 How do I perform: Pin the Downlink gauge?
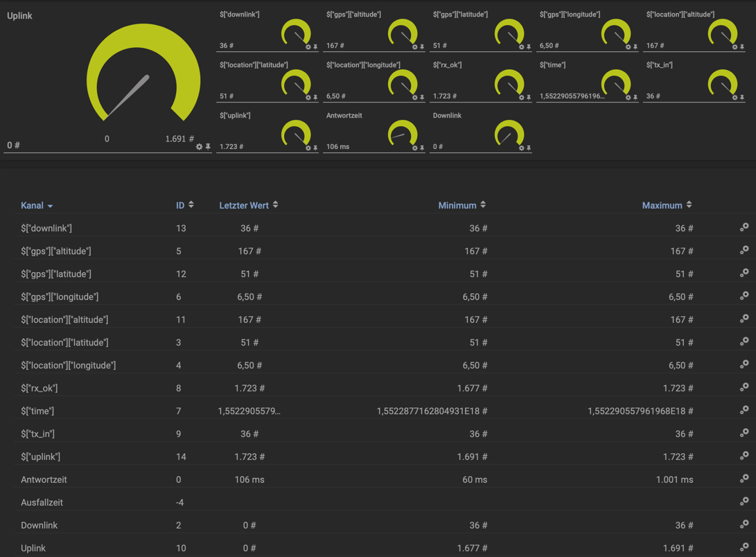527,147
